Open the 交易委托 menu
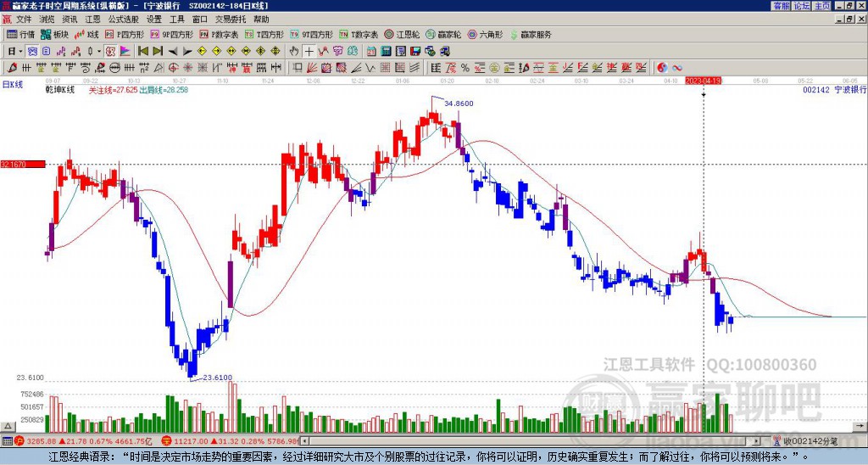Viewport: 868px width, 465px height. pyautogui.click(x=231, y=20)
